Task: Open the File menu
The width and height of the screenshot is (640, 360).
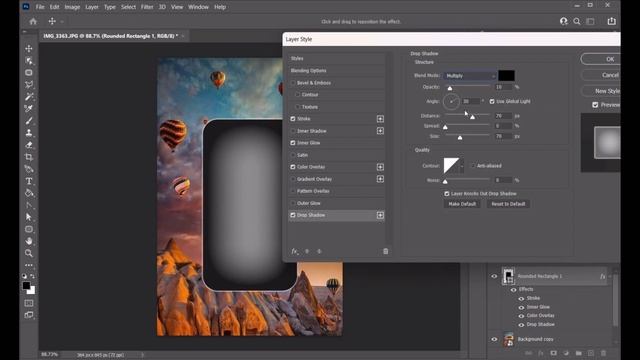Action: (x=40, y=7)
